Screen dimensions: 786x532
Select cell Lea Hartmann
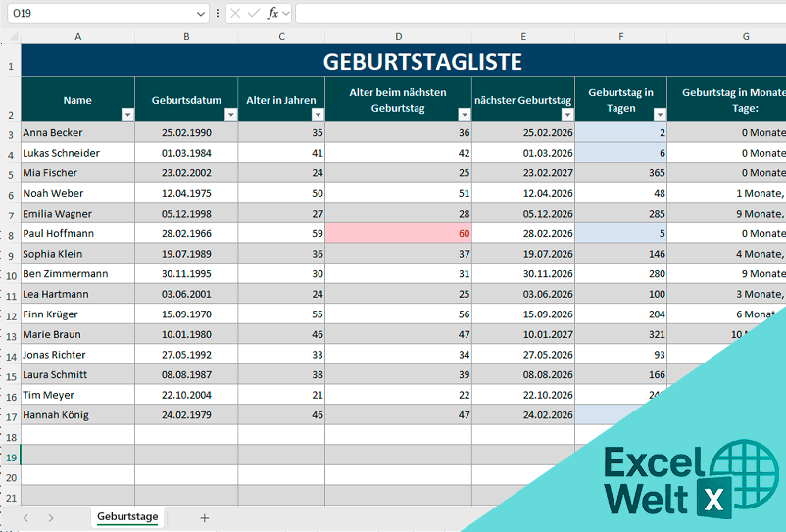[x=77, y=294]
